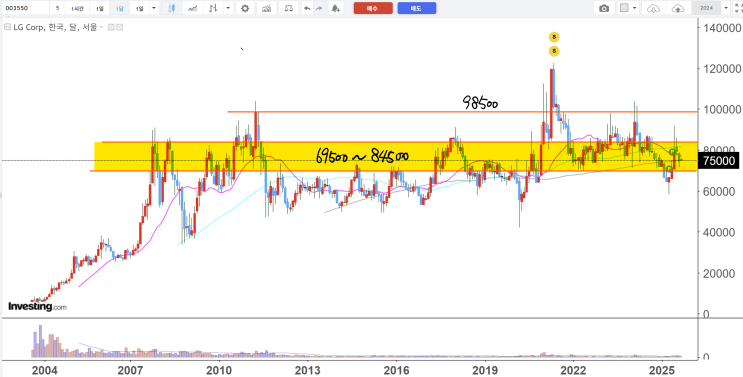Expand the time interval dropdown arrow
Screen dimensions: 743x377
[x=154, y=8]
